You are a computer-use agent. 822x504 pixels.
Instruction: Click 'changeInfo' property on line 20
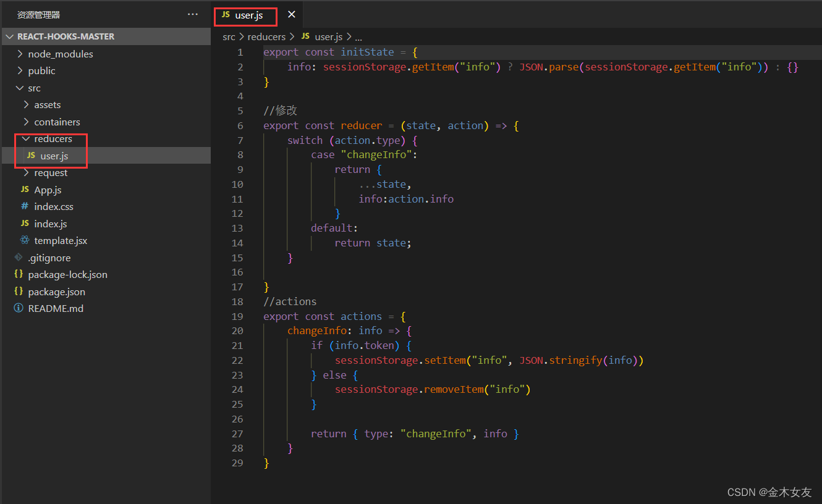[x=317, y=331]
